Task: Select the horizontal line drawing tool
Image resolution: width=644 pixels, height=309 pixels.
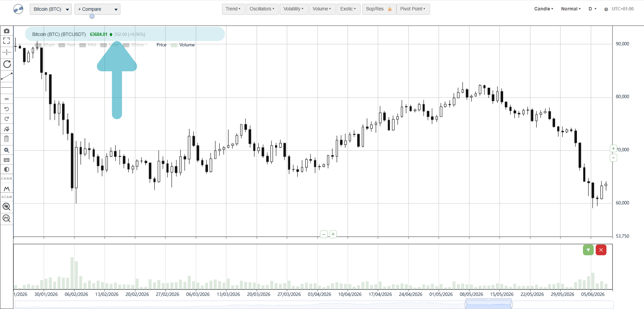Action: [x=6, y=88]
